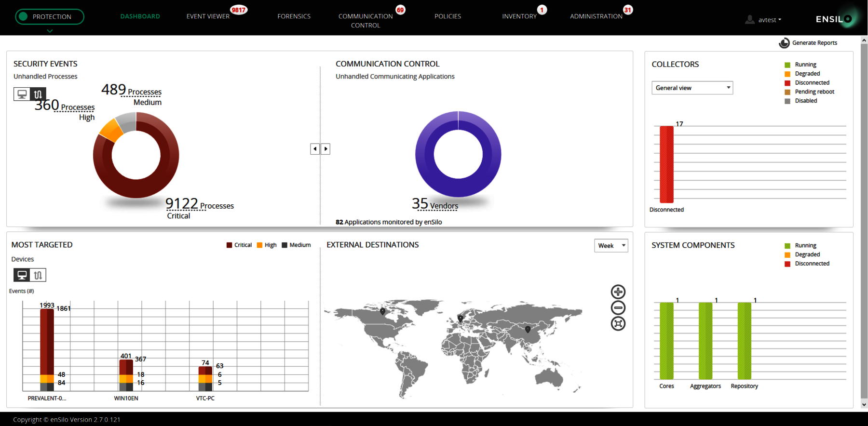Reset the map to fit view

618,323
